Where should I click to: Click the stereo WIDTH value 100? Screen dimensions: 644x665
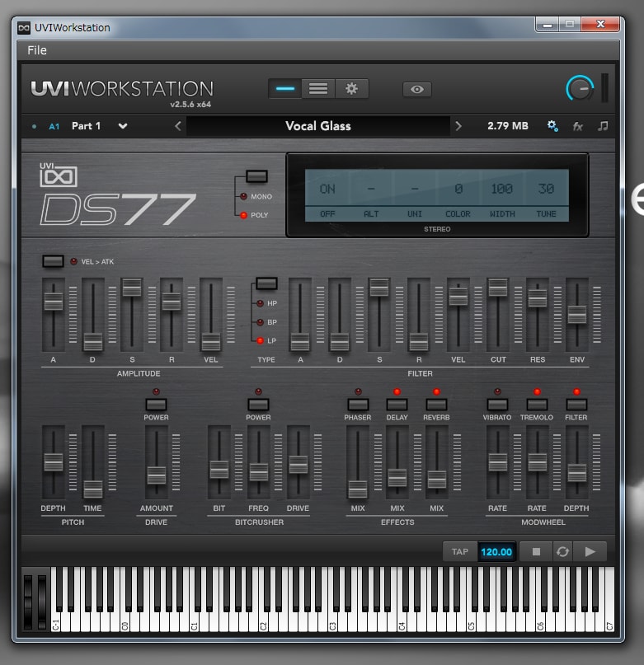(502, 189)
